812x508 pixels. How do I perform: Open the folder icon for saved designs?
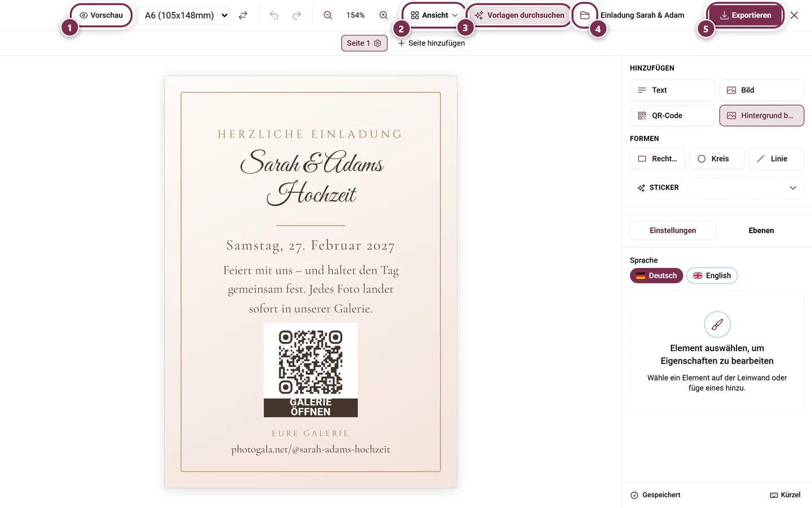coord(585,15)
